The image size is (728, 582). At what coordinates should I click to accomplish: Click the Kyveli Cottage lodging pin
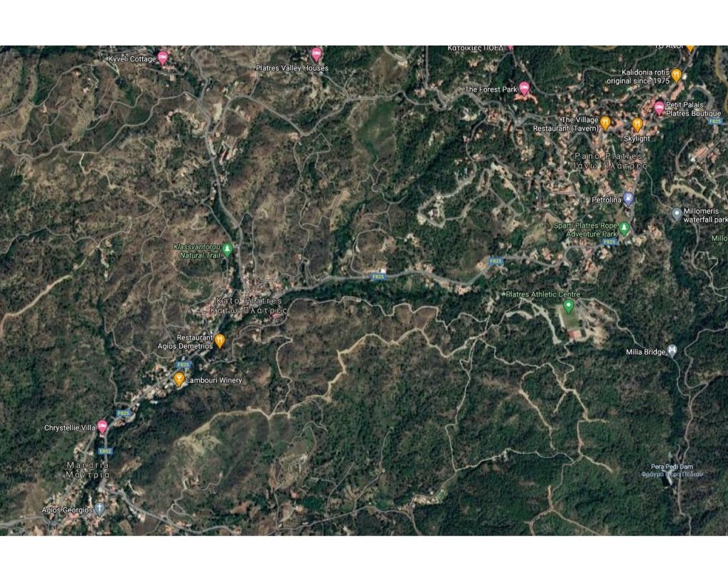162,58
